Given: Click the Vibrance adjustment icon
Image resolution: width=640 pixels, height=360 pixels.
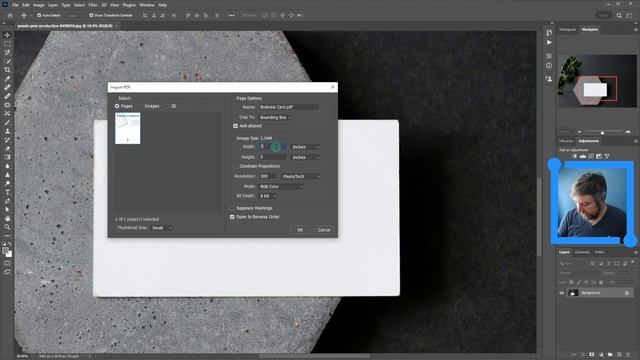Looking at the screenshot, I should point(607,156).
